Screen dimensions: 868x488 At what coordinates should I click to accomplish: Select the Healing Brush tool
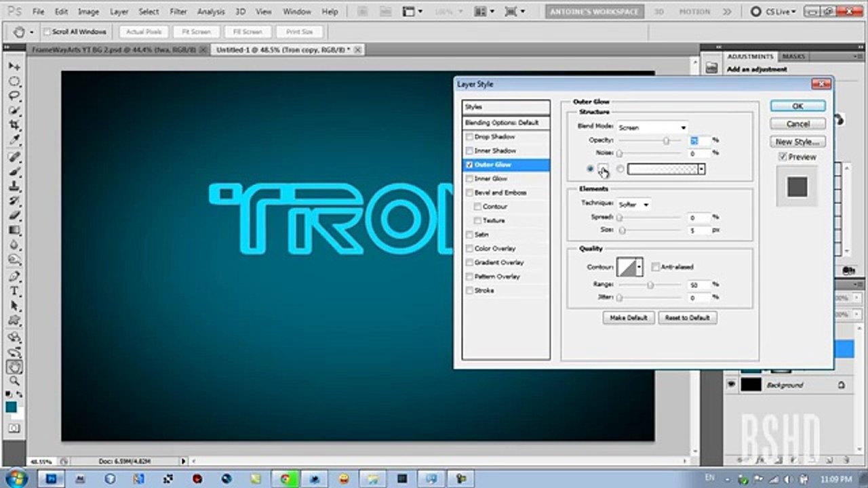[x=14, y=157]
